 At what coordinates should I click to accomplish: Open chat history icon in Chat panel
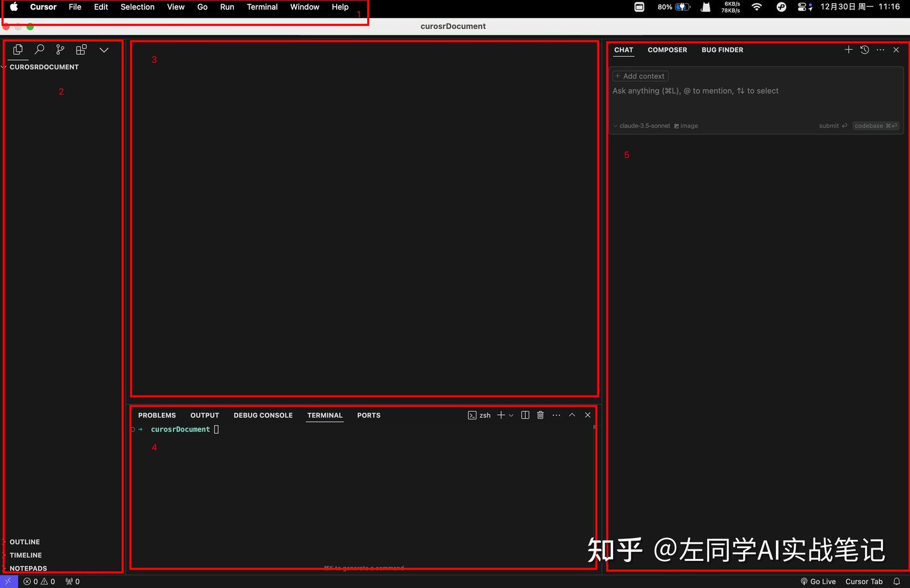(864, 49)
